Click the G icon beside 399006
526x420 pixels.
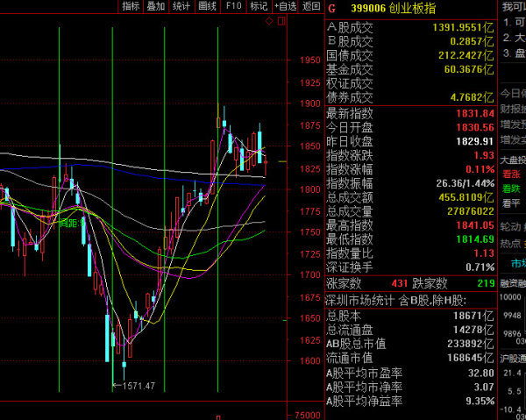tap(331, 8)
